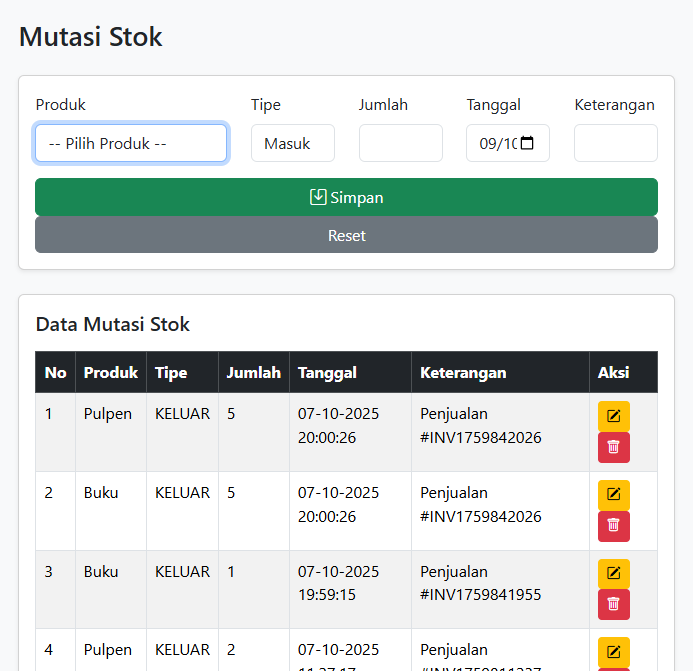Image resolution: width=693 pixels, height=671 pixels.
Task: Click the Produk column header
Action: 111,372
